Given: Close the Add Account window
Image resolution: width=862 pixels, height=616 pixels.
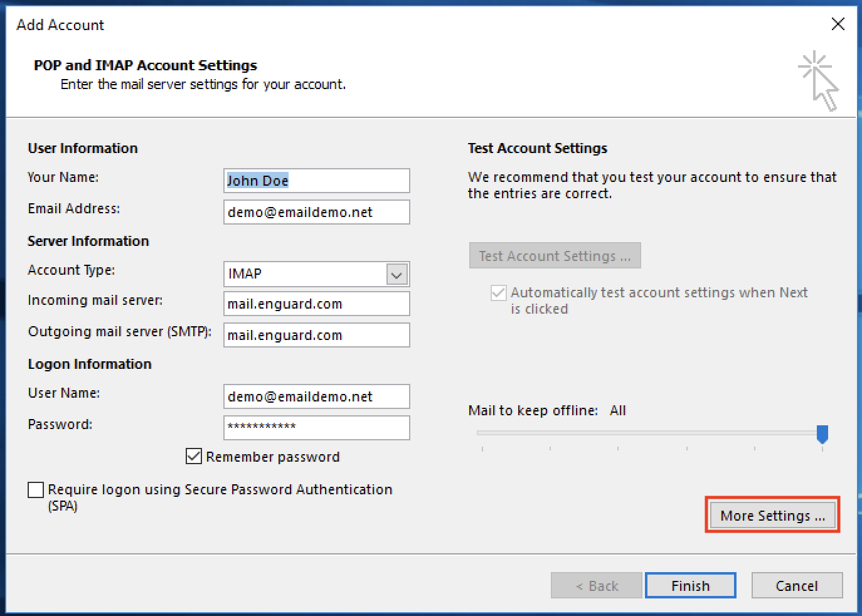Looking at the screenshot, I should click(838, 24).
